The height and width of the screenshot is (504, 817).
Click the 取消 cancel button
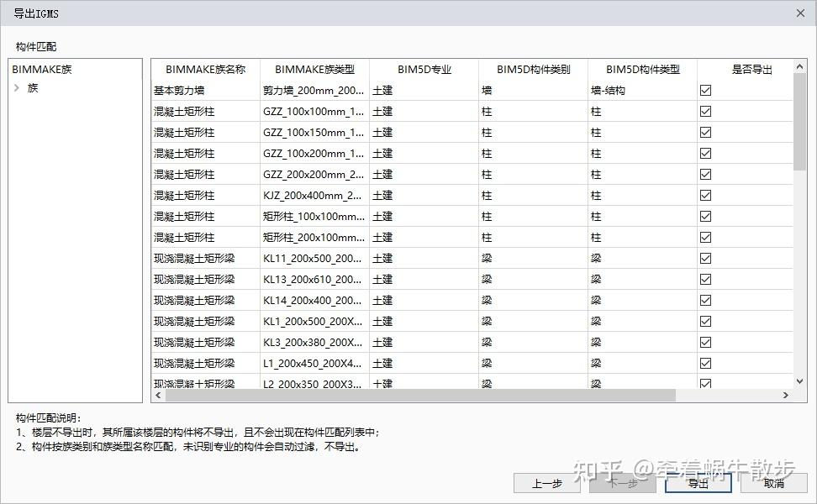pos(773,483)
